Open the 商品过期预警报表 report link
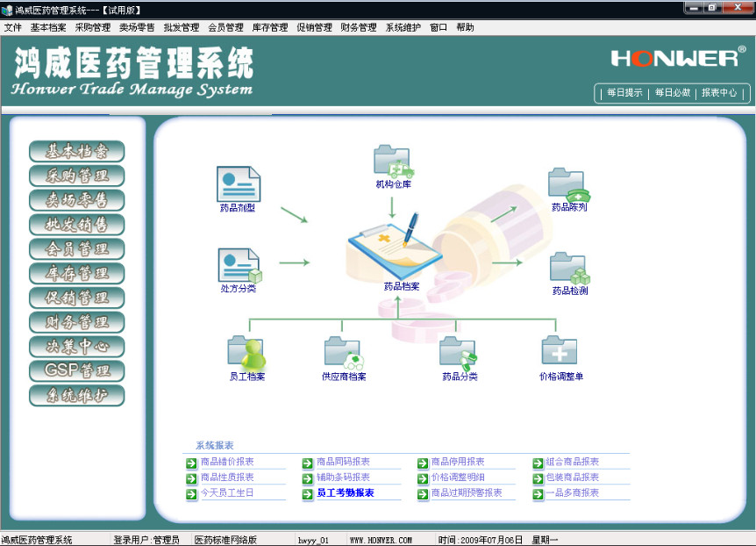Screen dimensions: 756x546 [x=467, y=493]
